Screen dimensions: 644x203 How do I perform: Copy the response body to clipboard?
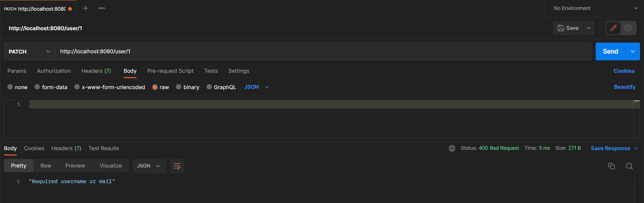point(611,166)
